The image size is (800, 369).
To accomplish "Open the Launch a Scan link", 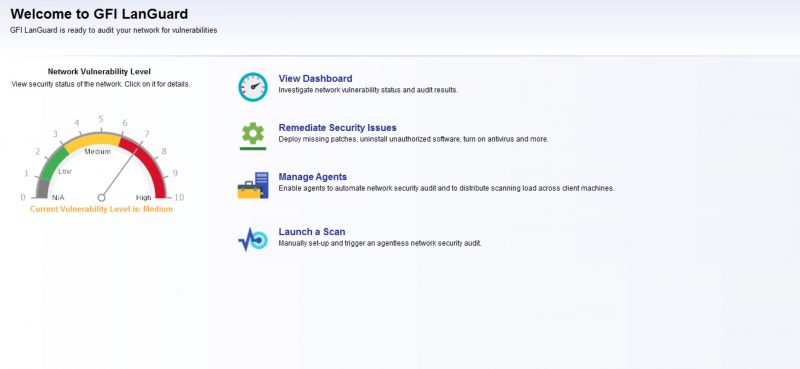I will pyautogui.click(x=312, y=232).
